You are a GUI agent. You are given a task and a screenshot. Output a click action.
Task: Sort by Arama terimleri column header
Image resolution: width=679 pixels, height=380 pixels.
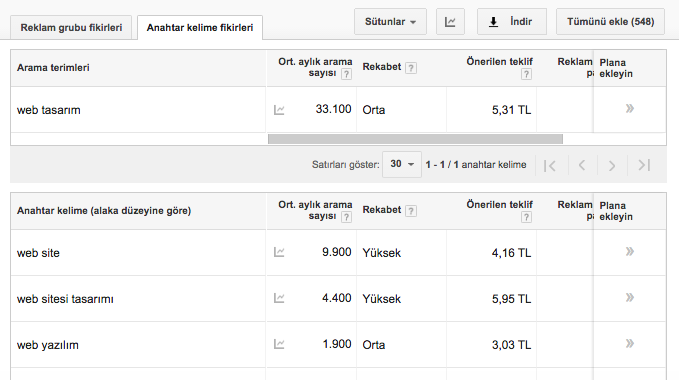[x=53, y=68]
